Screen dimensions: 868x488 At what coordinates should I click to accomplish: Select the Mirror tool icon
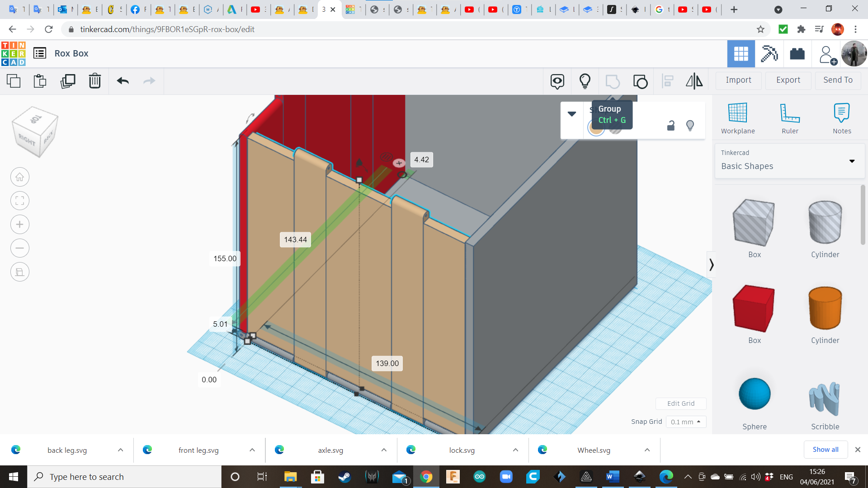coord(694,81)
